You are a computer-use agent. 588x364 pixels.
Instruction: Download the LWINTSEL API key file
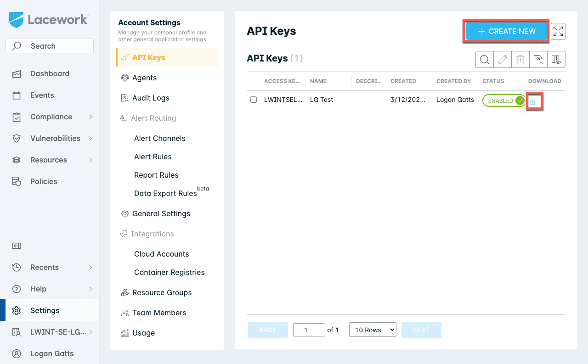534,100
